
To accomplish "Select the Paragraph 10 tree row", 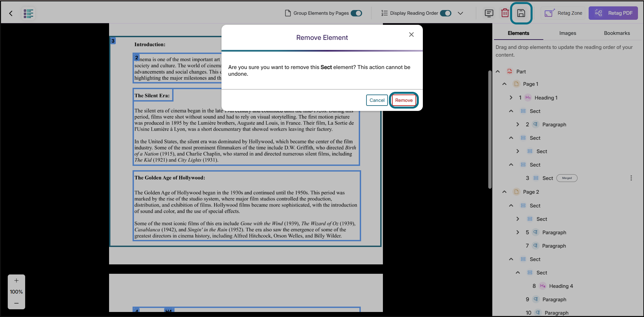I will click(x=567, y=313).
